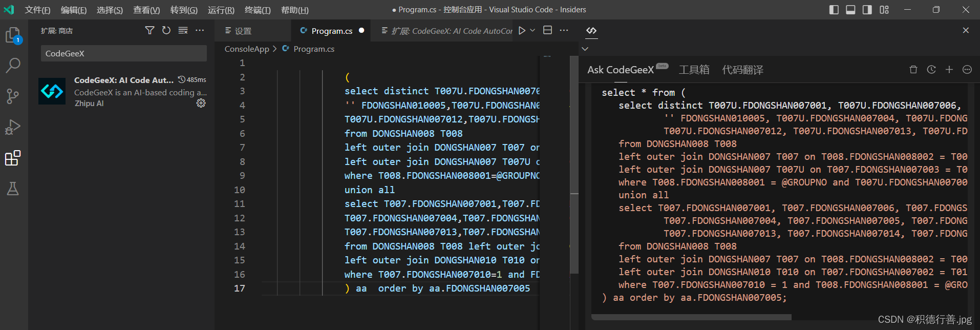980x330 pixels.
Task: Open the Search view in activity bar
Action: 13,65
